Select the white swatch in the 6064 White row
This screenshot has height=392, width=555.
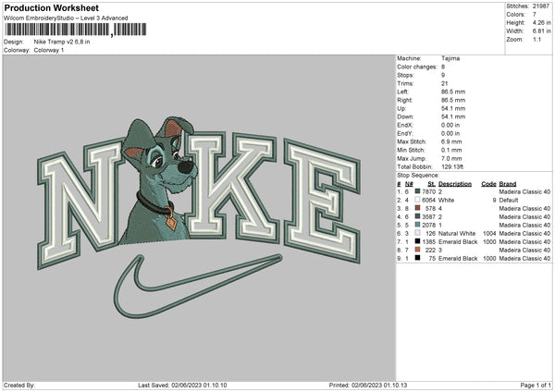point(417,200)
